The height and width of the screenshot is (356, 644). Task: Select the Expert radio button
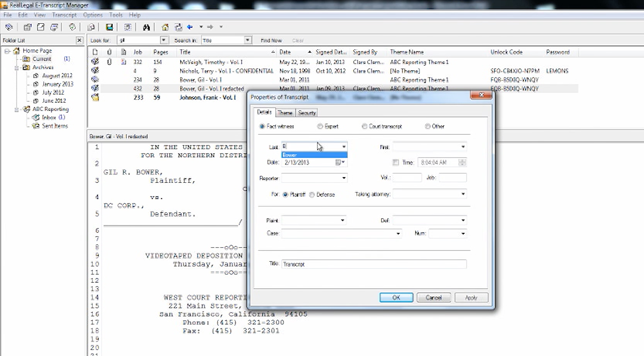tap(320, 127)
